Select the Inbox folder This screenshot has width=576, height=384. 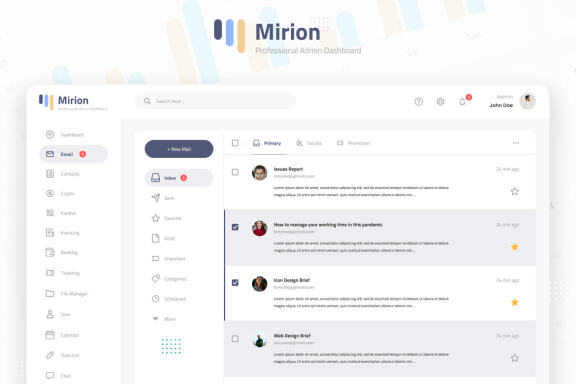pos(179,178)
